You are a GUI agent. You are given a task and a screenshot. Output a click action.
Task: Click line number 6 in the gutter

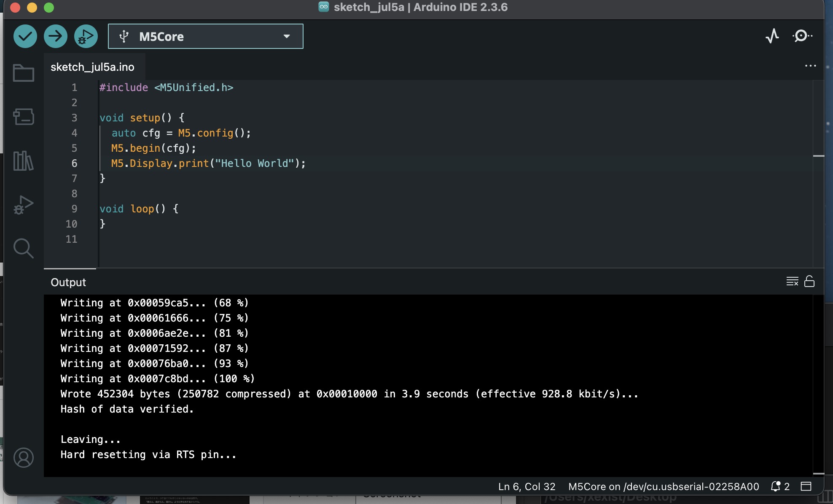coord(74,163)
